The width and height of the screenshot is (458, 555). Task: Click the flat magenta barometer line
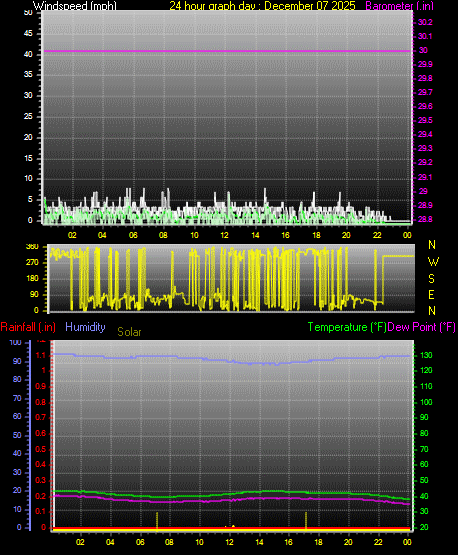point(227,51)
